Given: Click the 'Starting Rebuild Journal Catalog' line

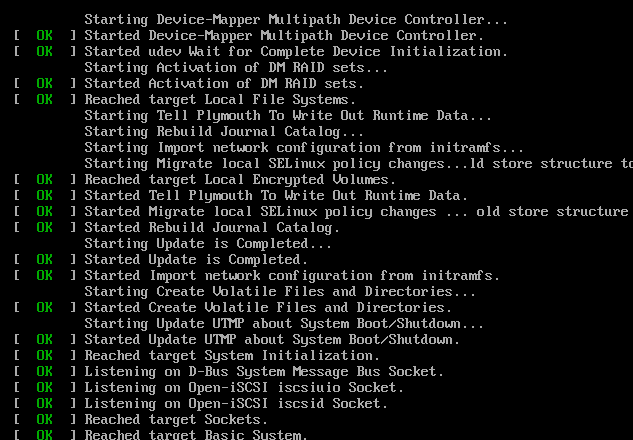Looking at the screenshot, I should pyautogui.click(x=224, y=131).
